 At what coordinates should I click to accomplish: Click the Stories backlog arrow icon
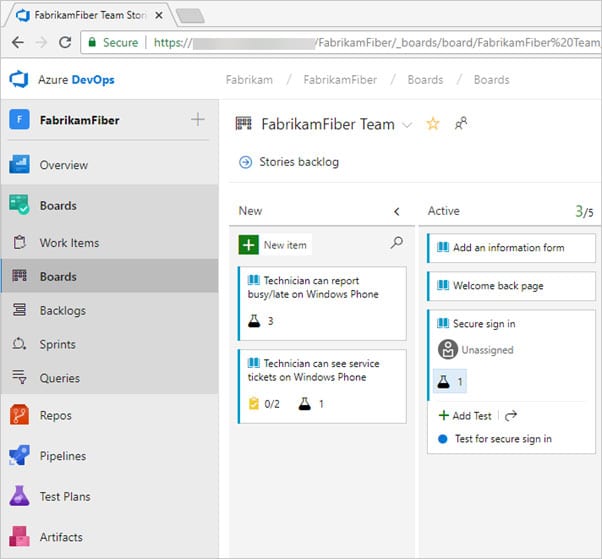pos(246,162)
